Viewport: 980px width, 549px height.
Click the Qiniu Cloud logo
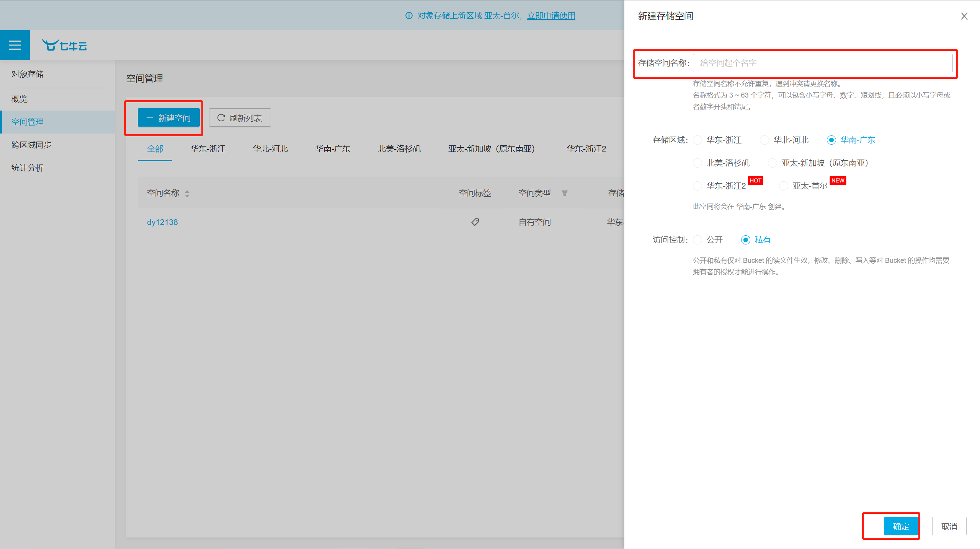[x=64, y=46]
